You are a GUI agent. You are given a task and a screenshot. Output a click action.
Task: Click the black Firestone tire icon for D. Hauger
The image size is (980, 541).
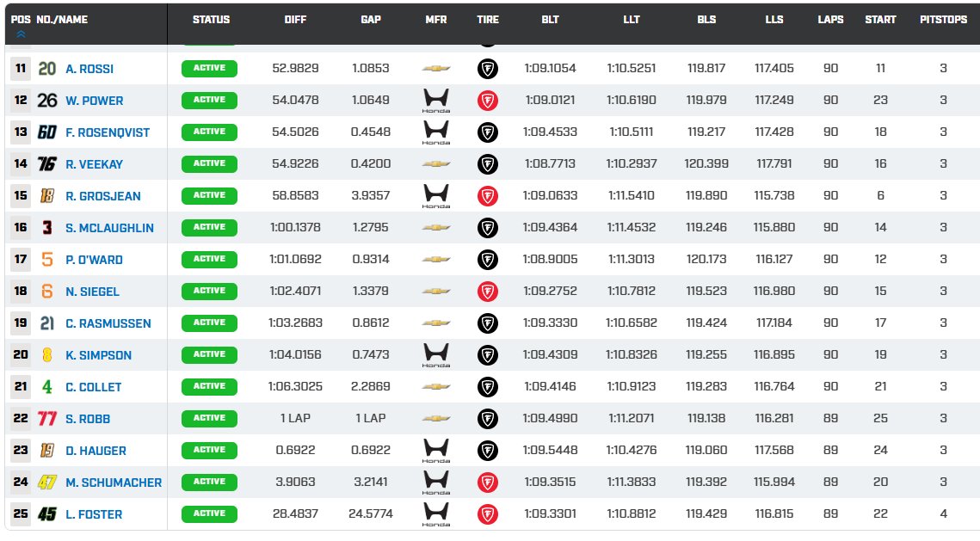coord(488,451)
